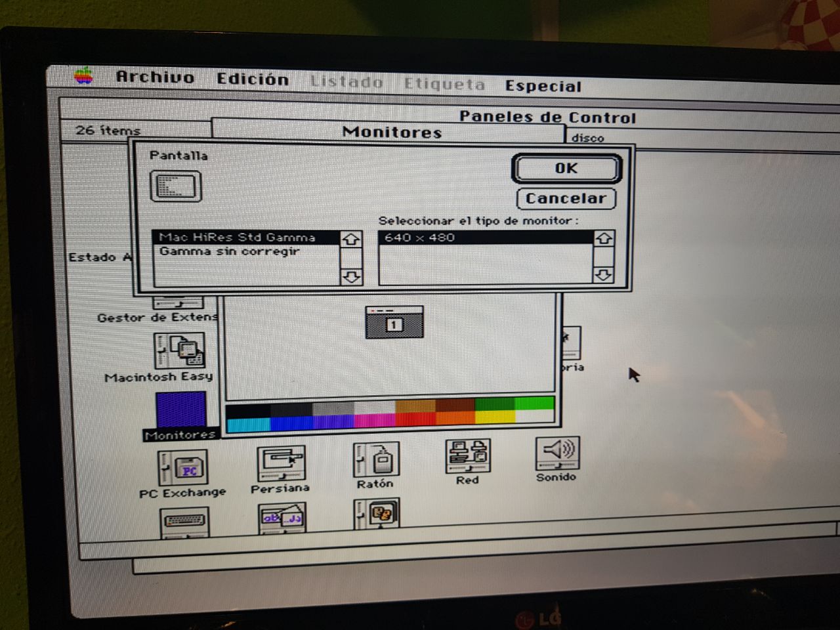840x630 pixels.
Task: Open the Persiana control panel icon
Action: click(280, 465)
